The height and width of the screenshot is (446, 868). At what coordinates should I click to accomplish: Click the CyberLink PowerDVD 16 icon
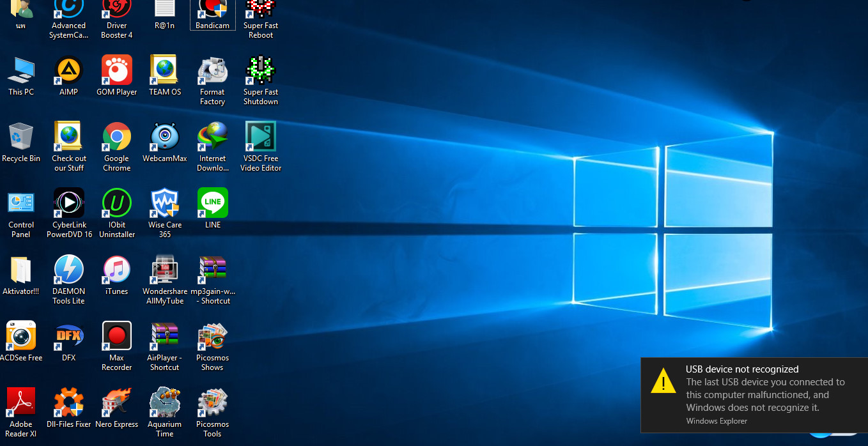pos(69,203)
